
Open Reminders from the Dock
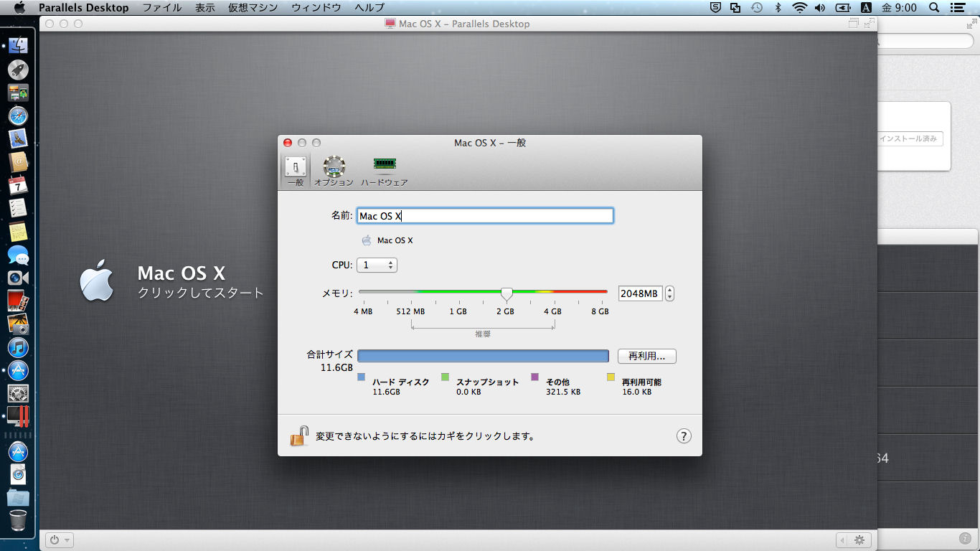coord(18,209)
